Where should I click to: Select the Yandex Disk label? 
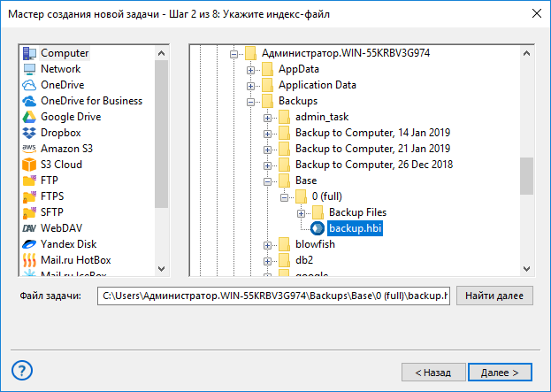(68, 244)
